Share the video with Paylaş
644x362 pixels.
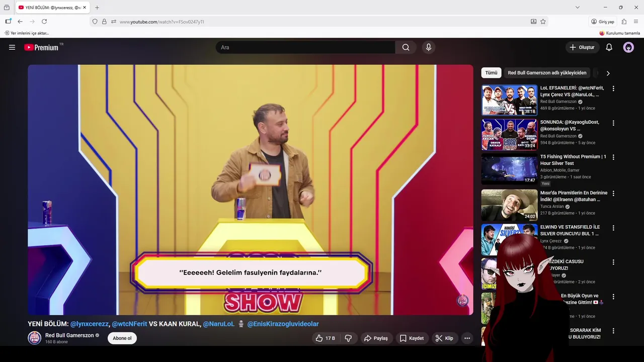tap(376, 338)
